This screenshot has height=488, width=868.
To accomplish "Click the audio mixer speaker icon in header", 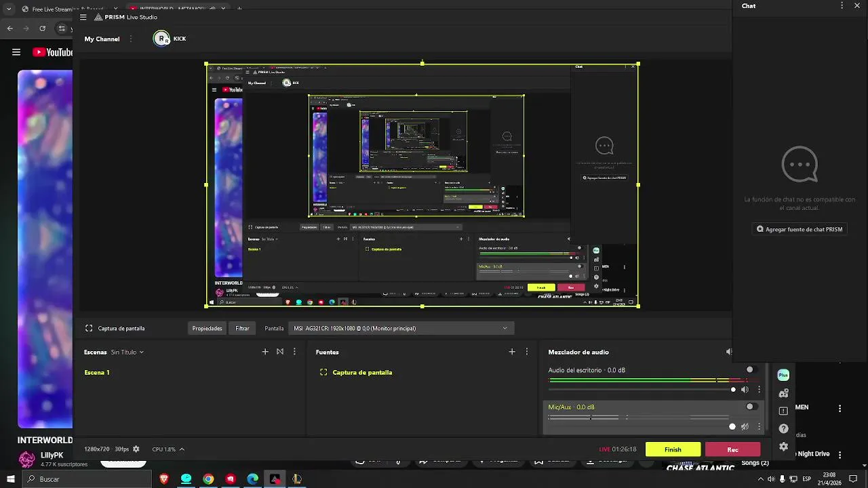I will [729, 352].
